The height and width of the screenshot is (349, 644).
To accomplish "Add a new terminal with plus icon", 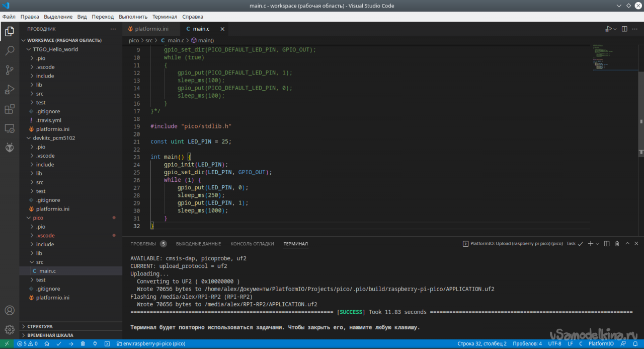I will (591, 244).
